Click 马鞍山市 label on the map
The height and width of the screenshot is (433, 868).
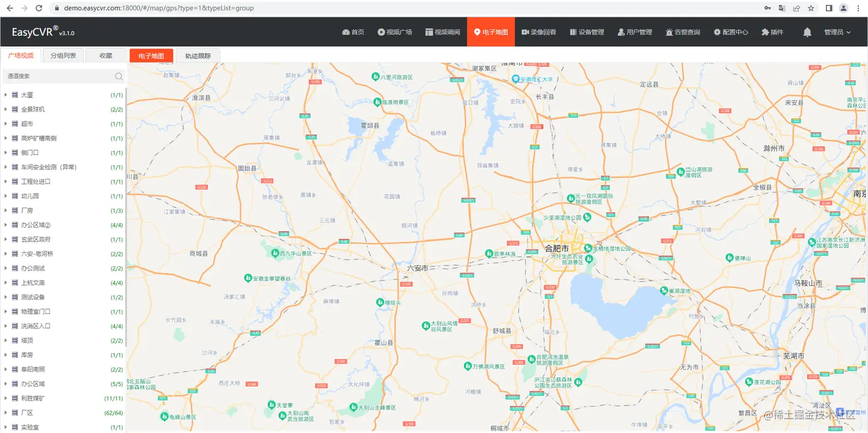[808, 283]
